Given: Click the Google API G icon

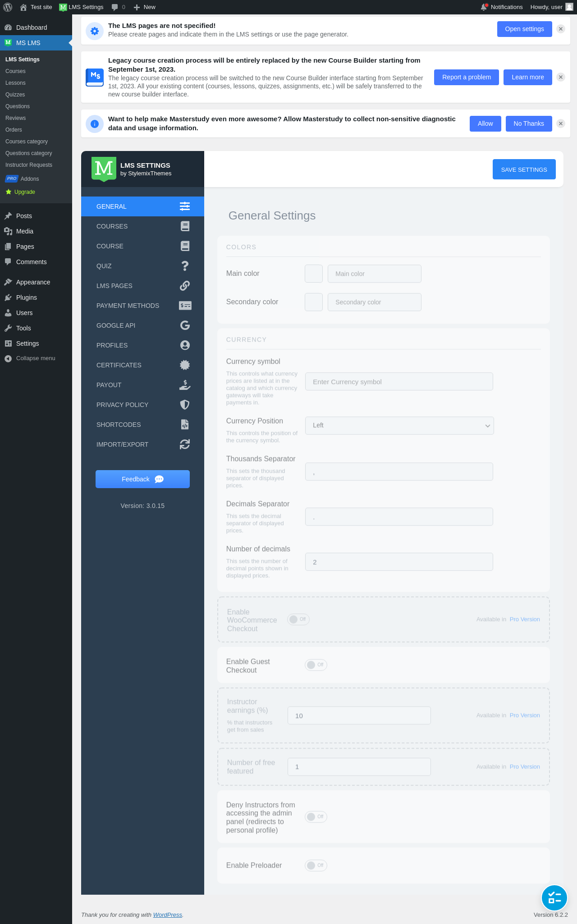Looking at the screenshot, I should point(185,325).
